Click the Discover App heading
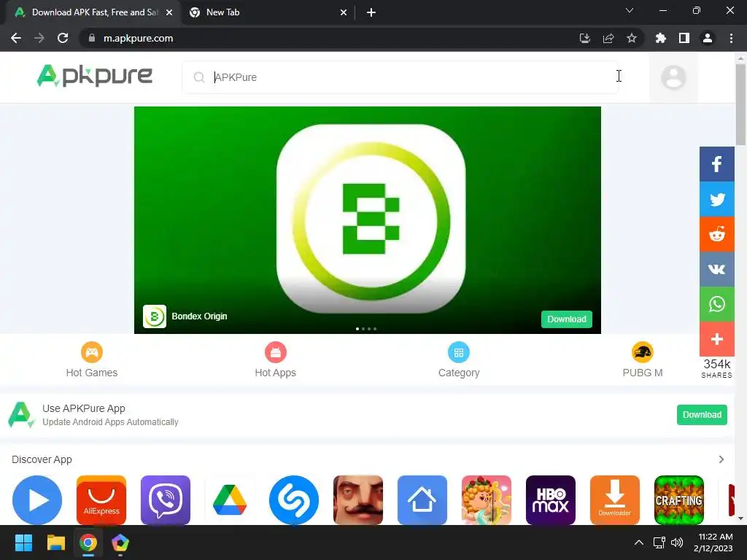Image resolution: width=747 pixels, height=560 pixels. [x=42, y=459]
